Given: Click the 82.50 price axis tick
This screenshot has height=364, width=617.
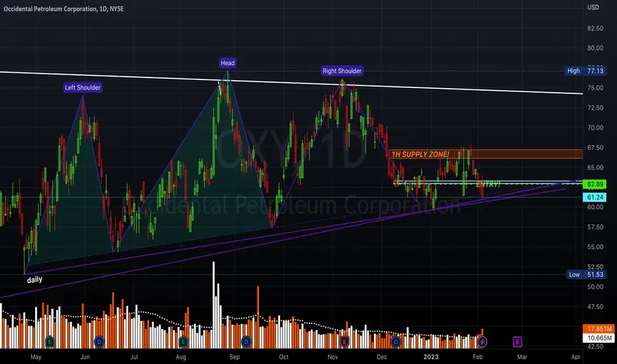Looking at the screenshot, I should [x=595, y=28].
